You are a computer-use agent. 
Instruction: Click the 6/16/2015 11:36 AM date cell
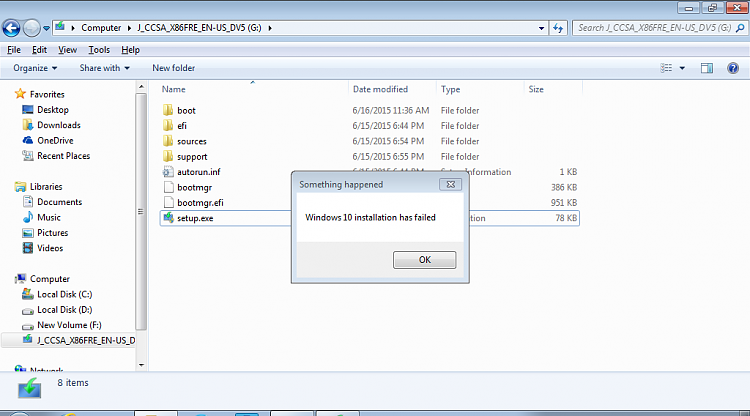pos(391,110)
